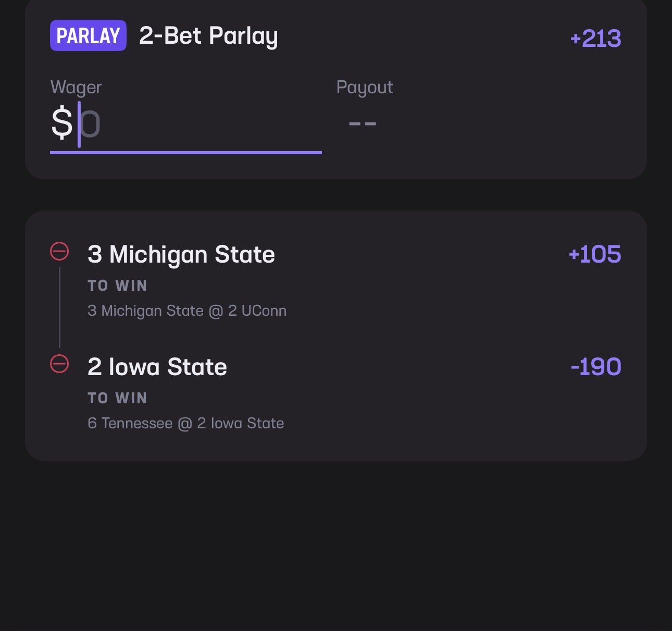This screenshot has width=672, height=631.
Task: Remove the Iowa State leg from parlay
Action: (59, 364)
